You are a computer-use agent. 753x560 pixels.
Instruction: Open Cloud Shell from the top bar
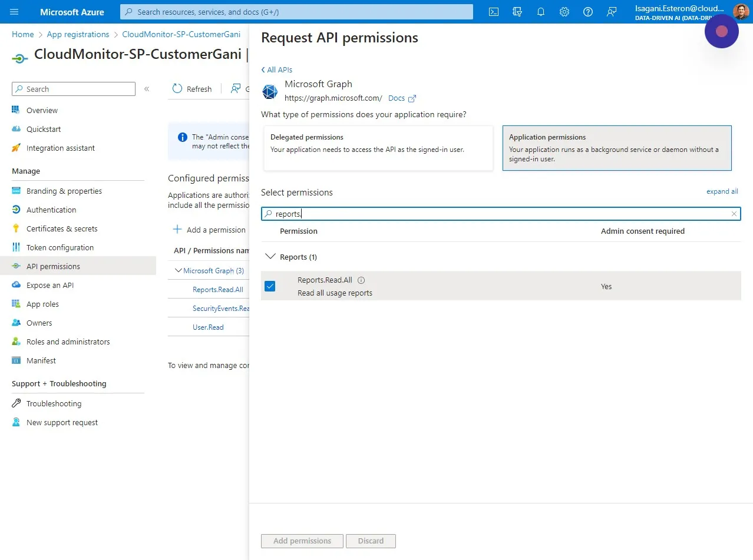494,12
